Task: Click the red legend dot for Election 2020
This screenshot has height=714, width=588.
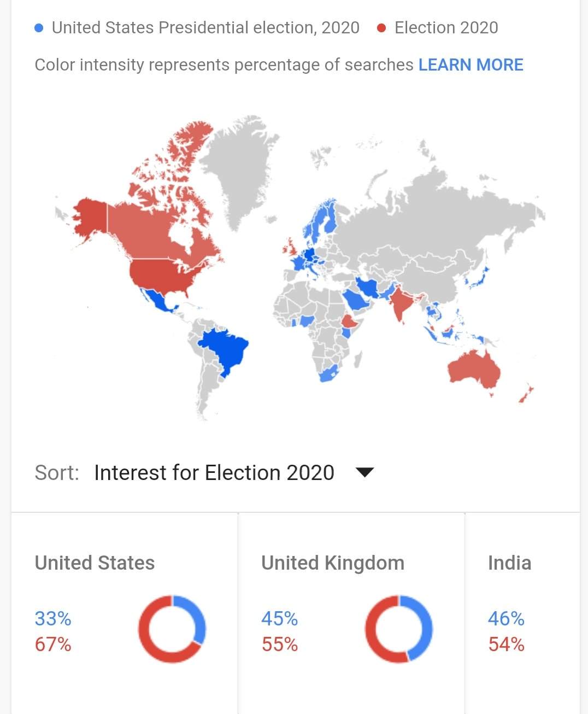Action: pos(381,28)
